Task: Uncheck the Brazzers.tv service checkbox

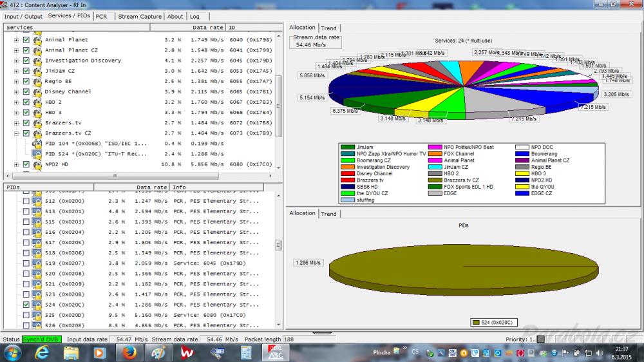Action: click(x=26, y=123)
